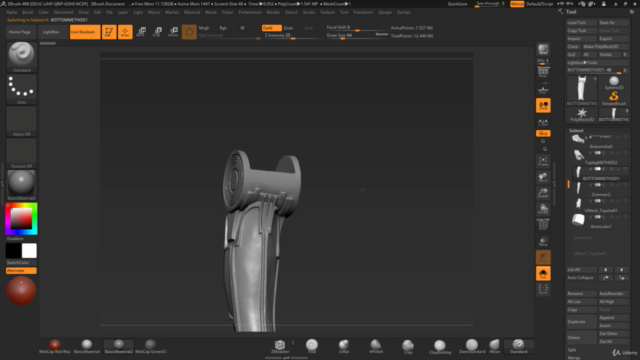Toggle the Rgb channel button
The image size is (640, 360).
point(223,28)
